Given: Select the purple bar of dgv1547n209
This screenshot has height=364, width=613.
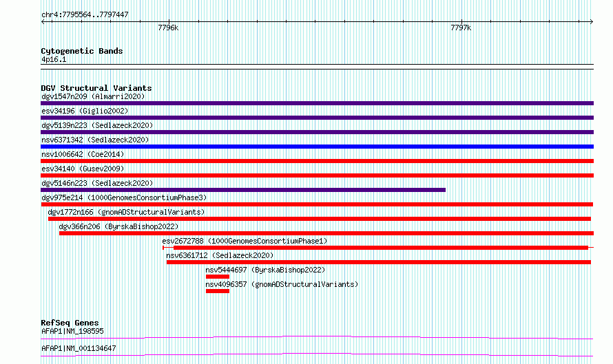Looking at the screenshot, I should [317, 103].
